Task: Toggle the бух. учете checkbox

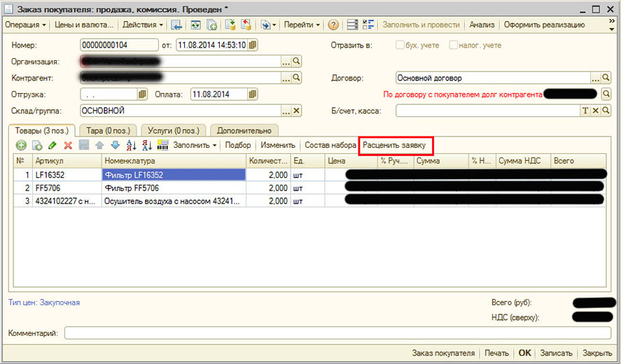Action: coord(400,45)
